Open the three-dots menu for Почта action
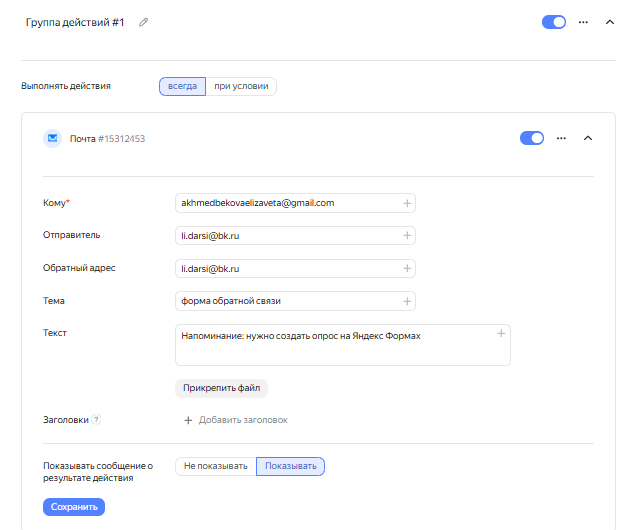Image resolution: width=632 pixels, height=530 pixels. coord(561,138)
